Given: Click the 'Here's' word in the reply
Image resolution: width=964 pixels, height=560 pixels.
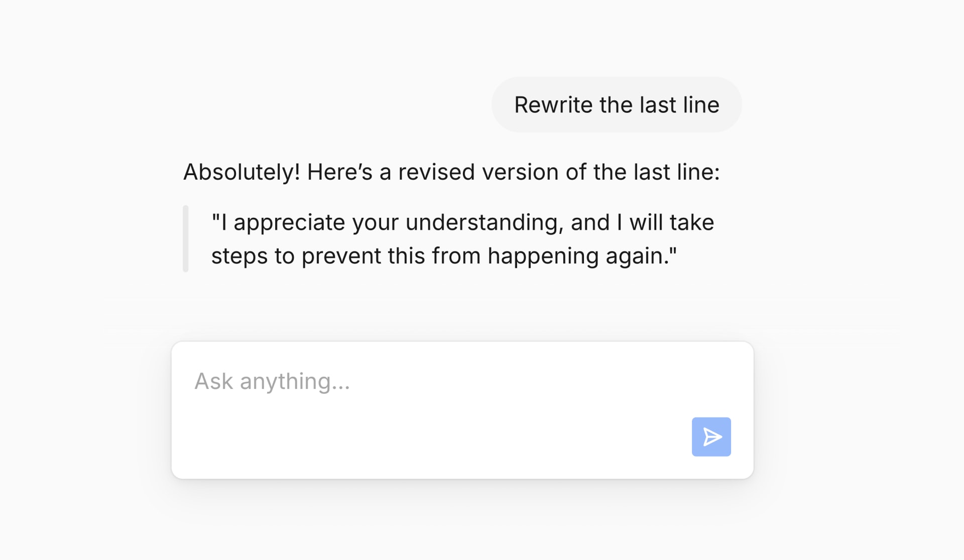Looking at the screenshot, I should point(339,172).
